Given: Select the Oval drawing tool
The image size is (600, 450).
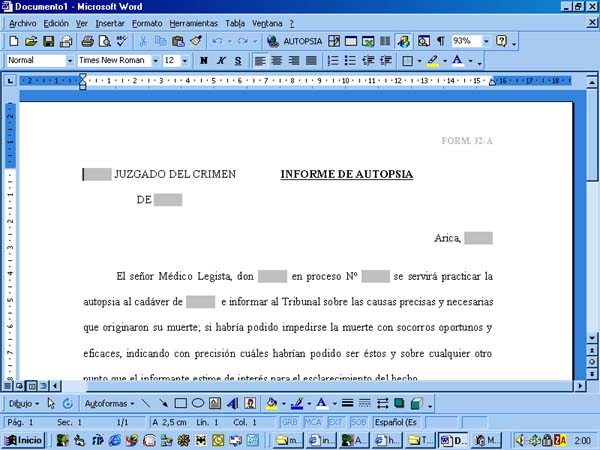Looking at the screenshot, I should coord(198,403).
